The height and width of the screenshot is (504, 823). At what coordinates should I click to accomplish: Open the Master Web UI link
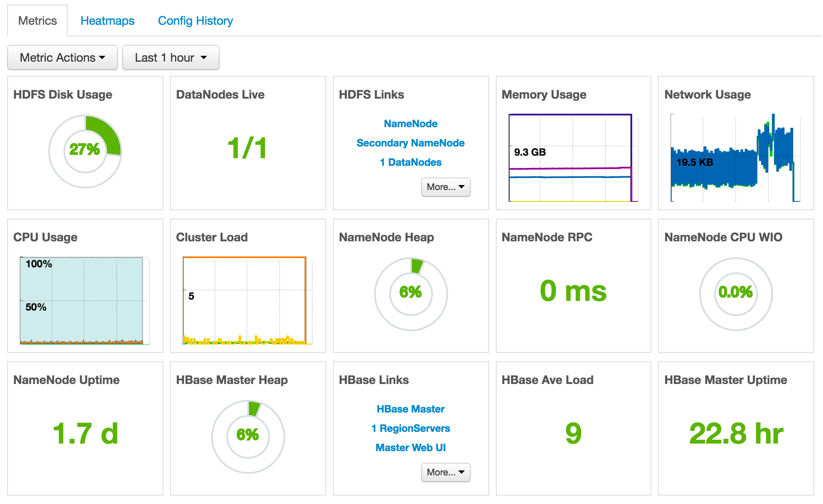(x=410, y=448)
